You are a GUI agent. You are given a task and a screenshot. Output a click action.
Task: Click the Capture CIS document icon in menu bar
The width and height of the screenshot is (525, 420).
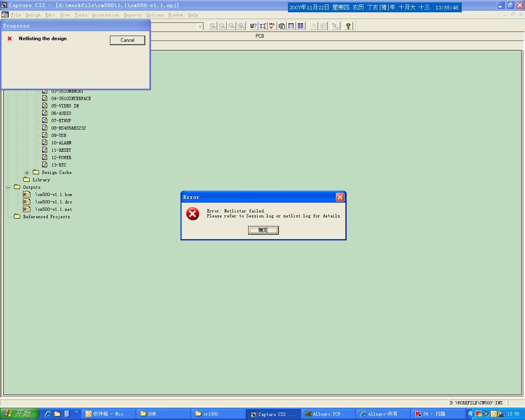coord(5,15)
